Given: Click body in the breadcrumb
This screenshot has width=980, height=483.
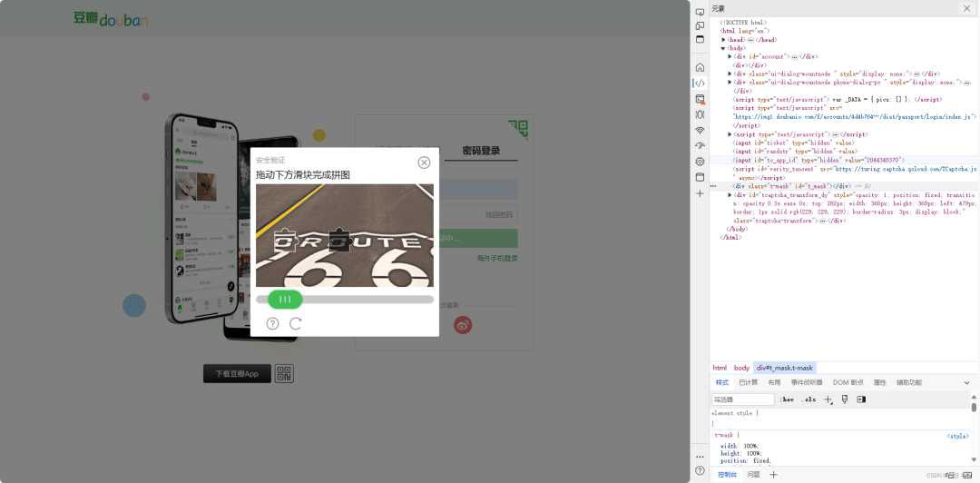Looking at the screenshot, I should click(x=741, y=368).
